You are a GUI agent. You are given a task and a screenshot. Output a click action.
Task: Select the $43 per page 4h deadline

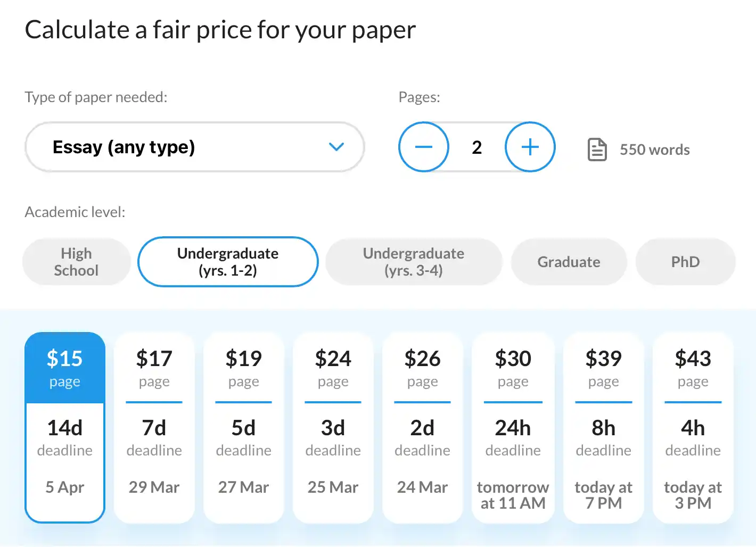click(693, 427)
